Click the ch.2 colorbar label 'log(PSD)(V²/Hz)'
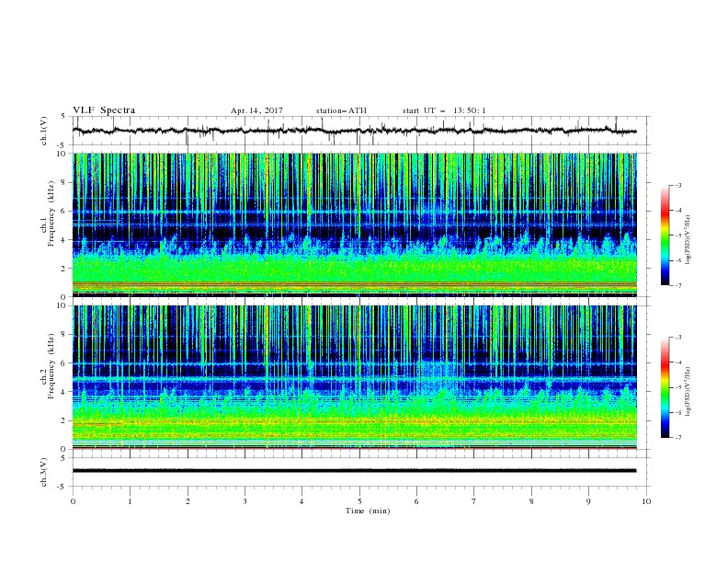 click(688, 392)
